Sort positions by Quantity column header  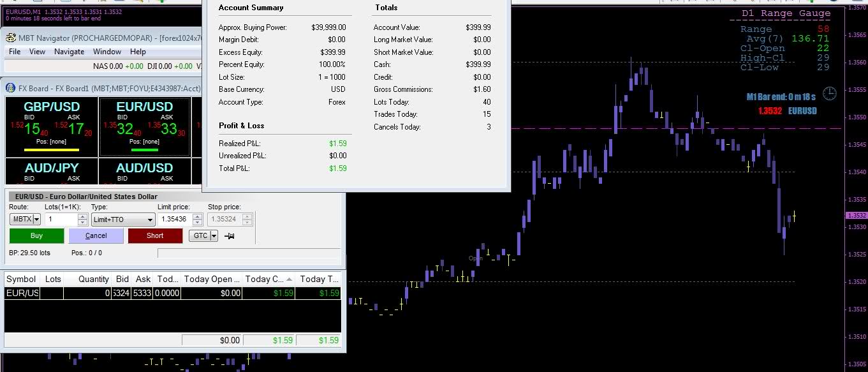coord(87,279)
